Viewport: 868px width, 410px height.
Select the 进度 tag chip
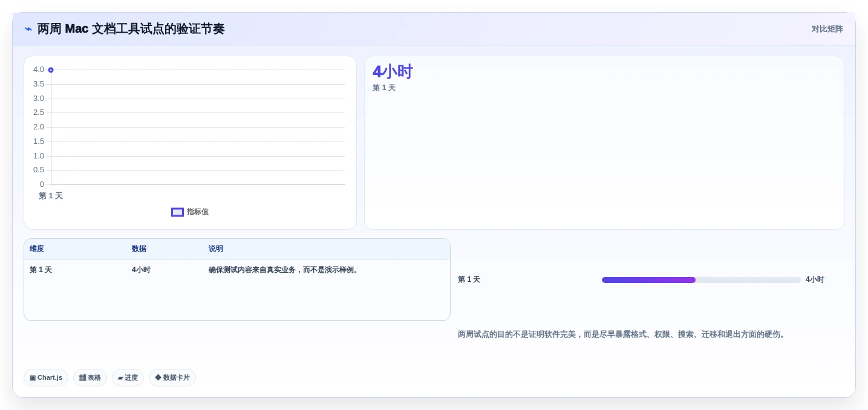(128, 378)
